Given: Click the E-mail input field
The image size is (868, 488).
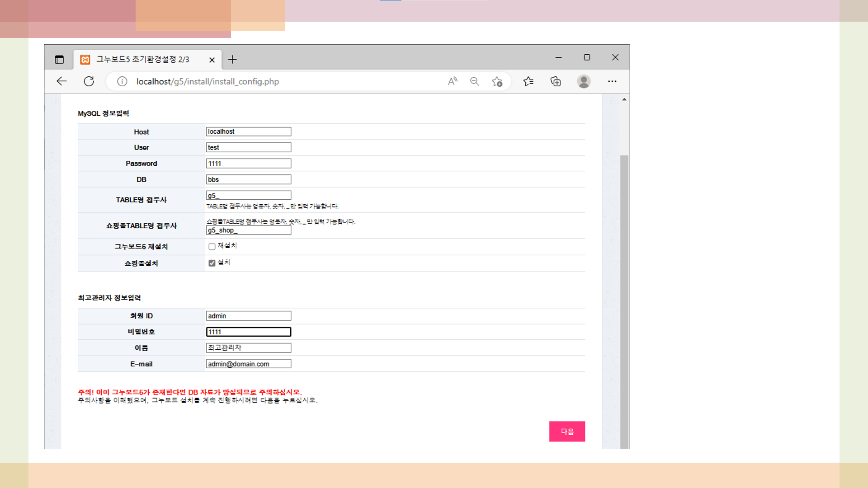Looking at the screenshot, I should tap(248, 364).
